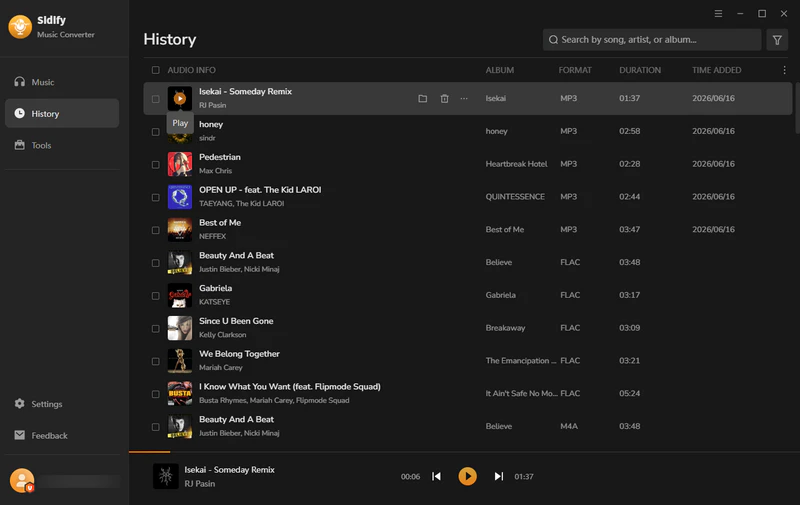Select the History section in sidebar
Image resolution: width=800 pixels, height=505 pixels.
click(x=62, y=113)
